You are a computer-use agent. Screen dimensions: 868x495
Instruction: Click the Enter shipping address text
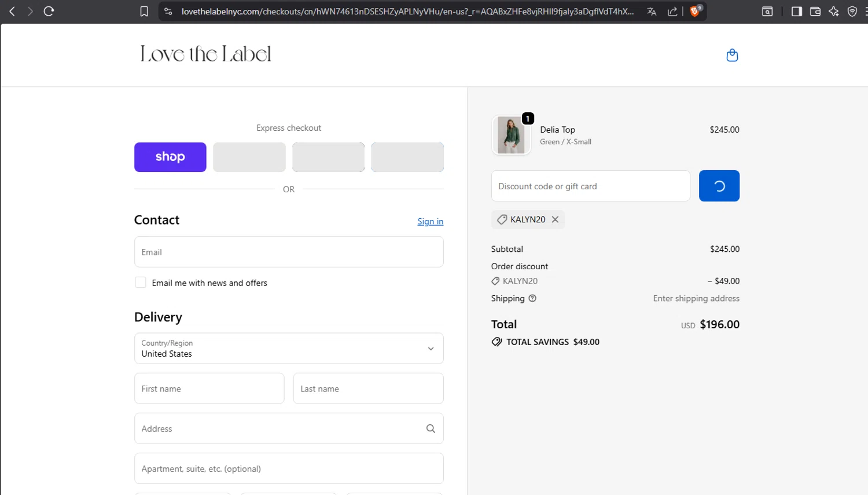pos(696,298)
